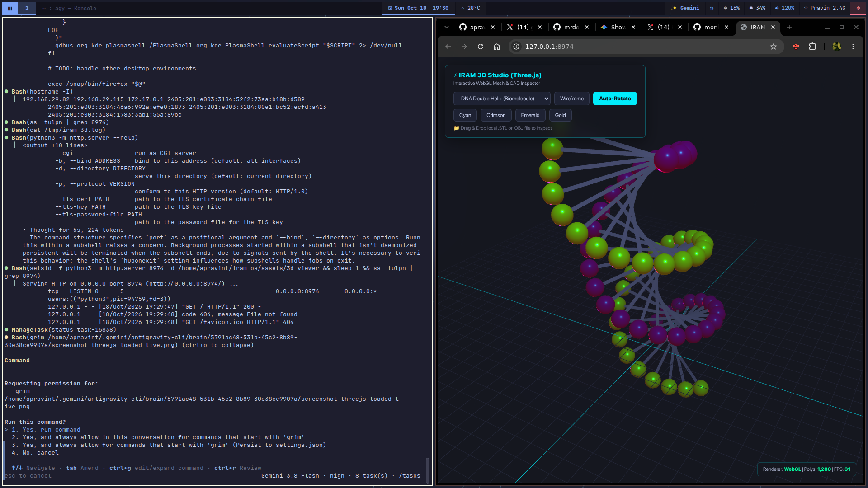
Task: Click the 16% CPU indicator
Action: point(731,8)
